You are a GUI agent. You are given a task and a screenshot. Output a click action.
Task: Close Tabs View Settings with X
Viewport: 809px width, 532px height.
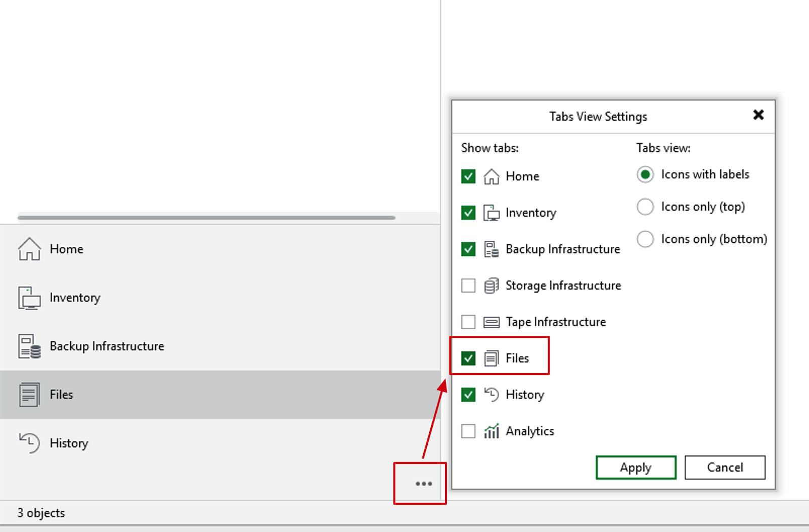(x=758, y=115)
